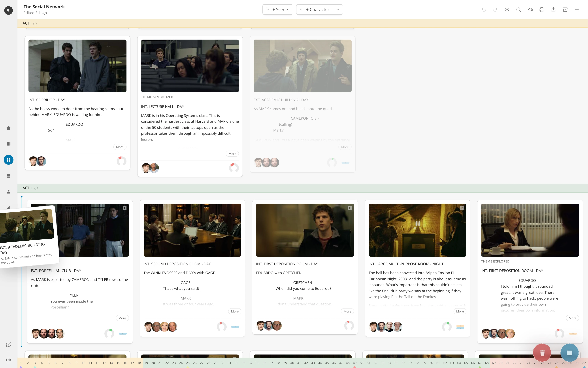Screen dimensions: 588x368
Task: Click the graduation cap icon
Action: 530,10
